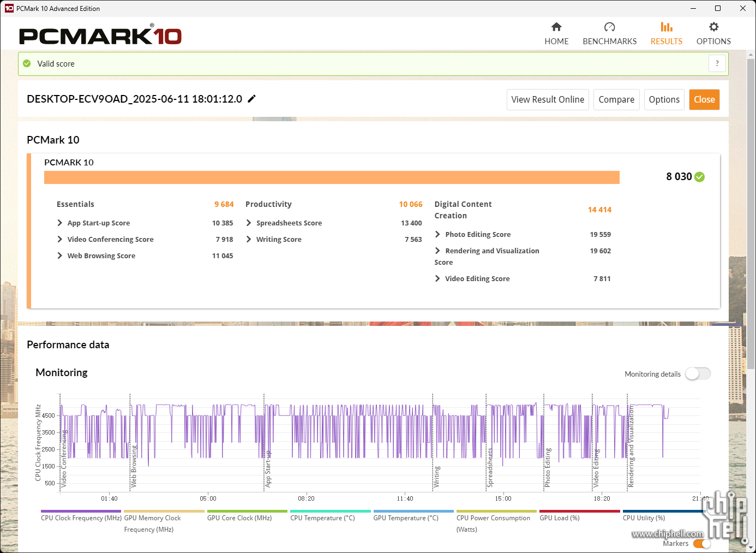Expand Writing Score
The image size is (756, 553).
[249, 239]
